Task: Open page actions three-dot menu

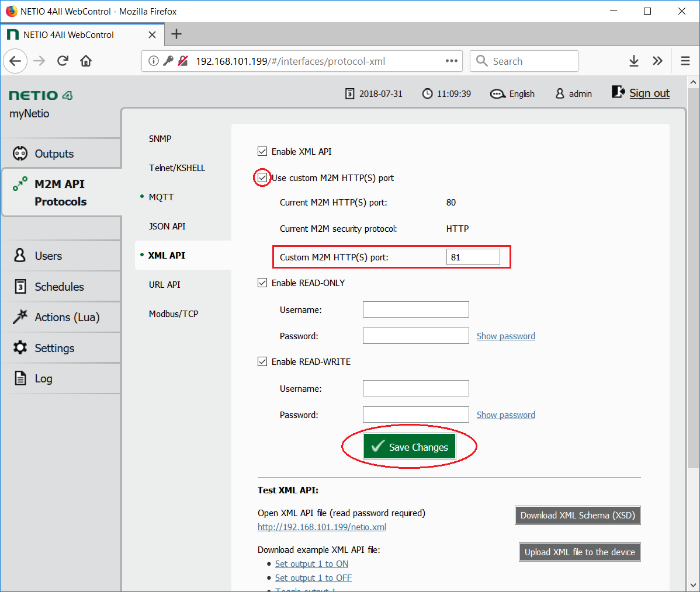Action: coord(451,61)
